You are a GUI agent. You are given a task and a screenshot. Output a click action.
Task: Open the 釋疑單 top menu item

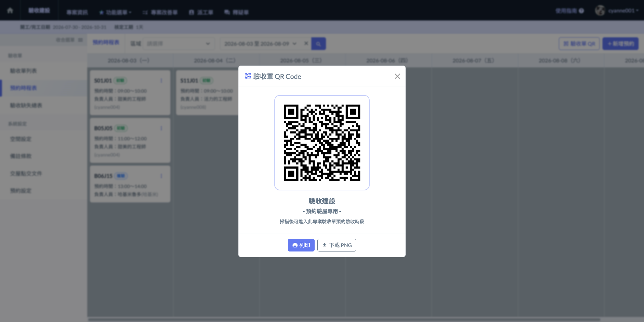point(236,12)
